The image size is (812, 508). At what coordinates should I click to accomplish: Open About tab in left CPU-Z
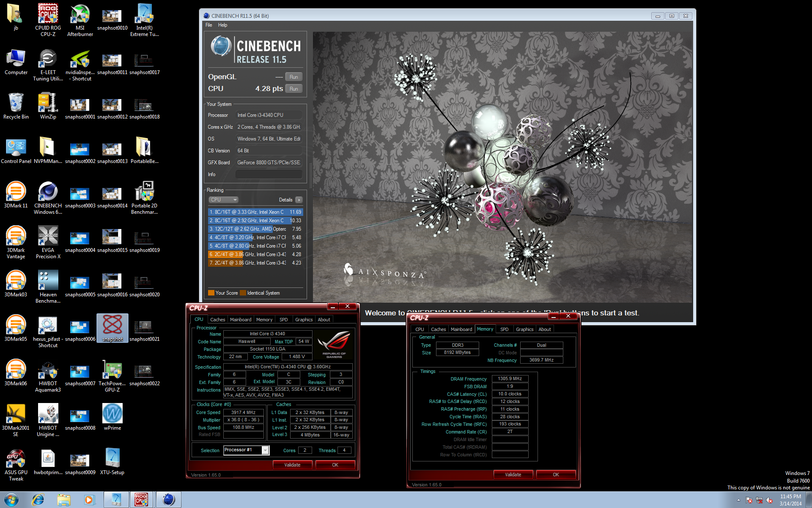point(324,320)
